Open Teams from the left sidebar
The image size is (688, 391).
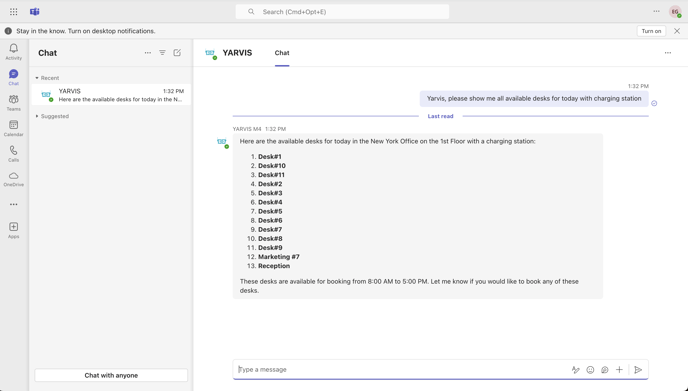tap(14, 103)
